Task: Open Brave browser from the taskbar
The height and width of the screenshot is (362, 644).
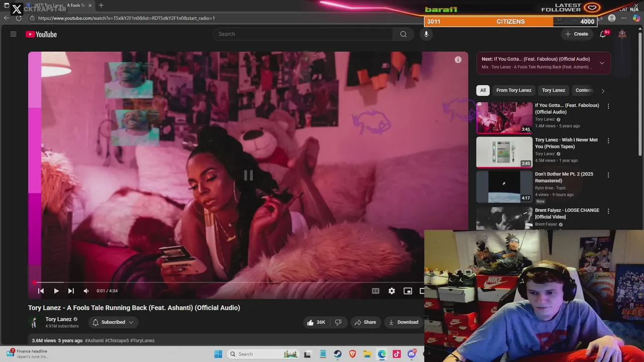Action: (353, 354)
